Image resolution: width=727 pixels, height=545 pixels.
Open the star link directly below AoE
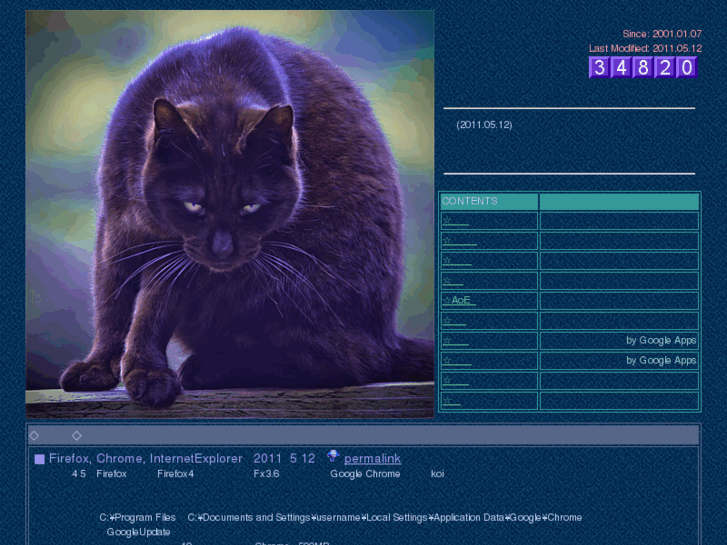point(454,321)
